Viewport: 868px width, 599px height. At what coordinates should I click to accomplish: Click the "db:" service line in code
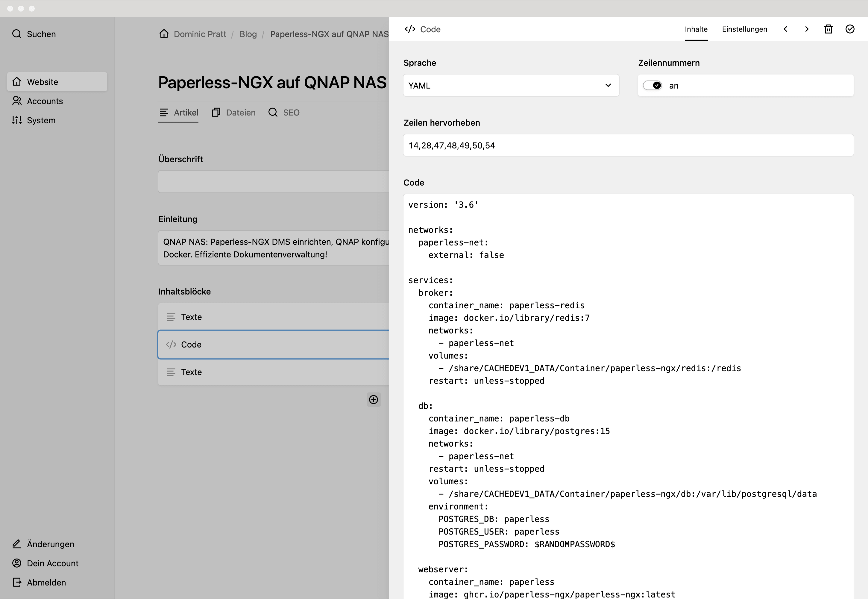coord(426,406)
